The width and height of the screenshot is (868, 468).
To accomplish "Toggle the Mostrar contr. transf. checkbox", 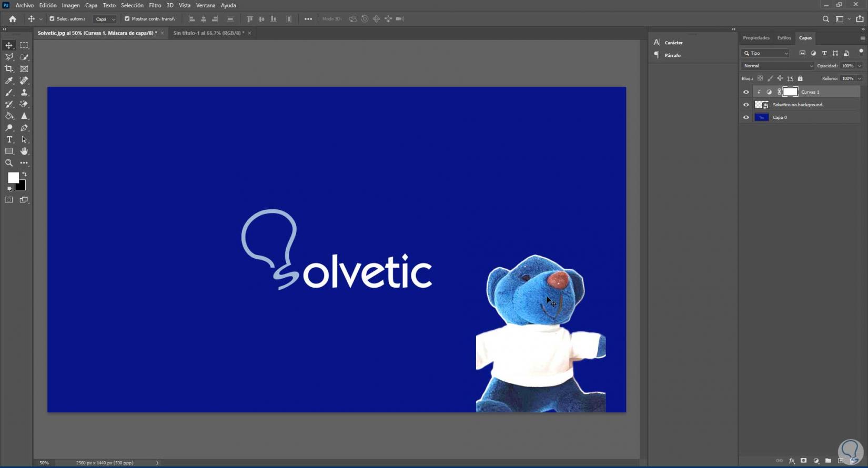I will coord(127,19).
